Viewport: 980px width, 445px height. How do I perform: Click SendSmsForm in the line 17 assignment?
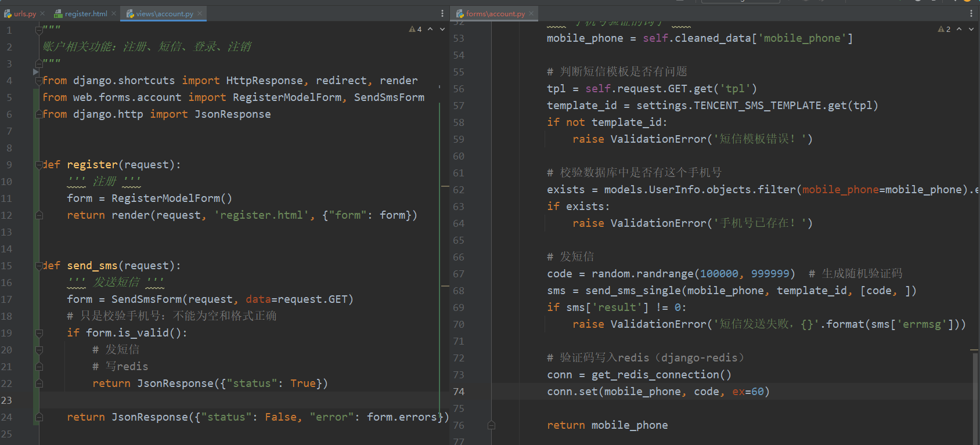147,299
